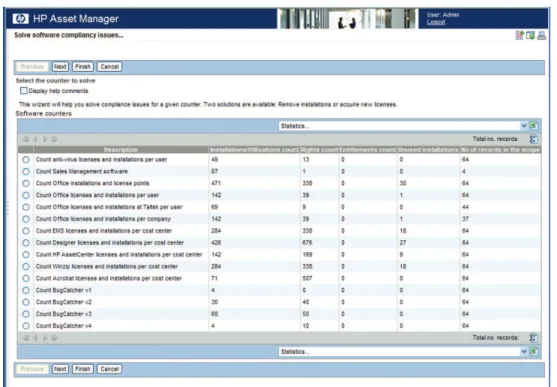Click the top 'Total no. records:' label
Viewport: 557px width, 387px height.
point(496,139)
